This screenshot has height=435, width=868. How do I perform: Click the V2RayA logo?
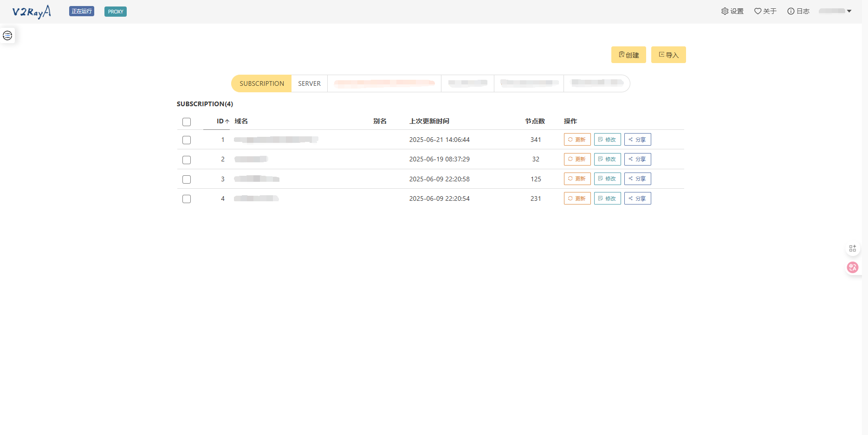(x=32, y=12)
